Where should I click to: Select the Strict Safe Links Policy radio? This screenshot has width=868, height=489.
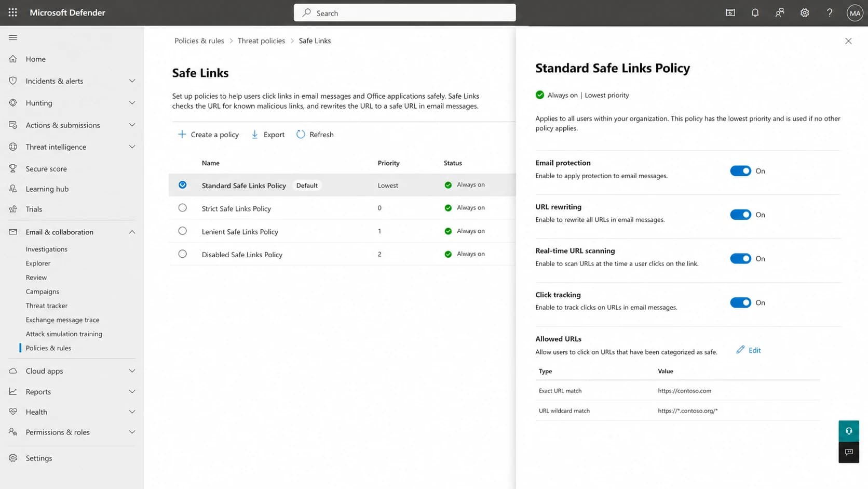click(x=182, y=208)
